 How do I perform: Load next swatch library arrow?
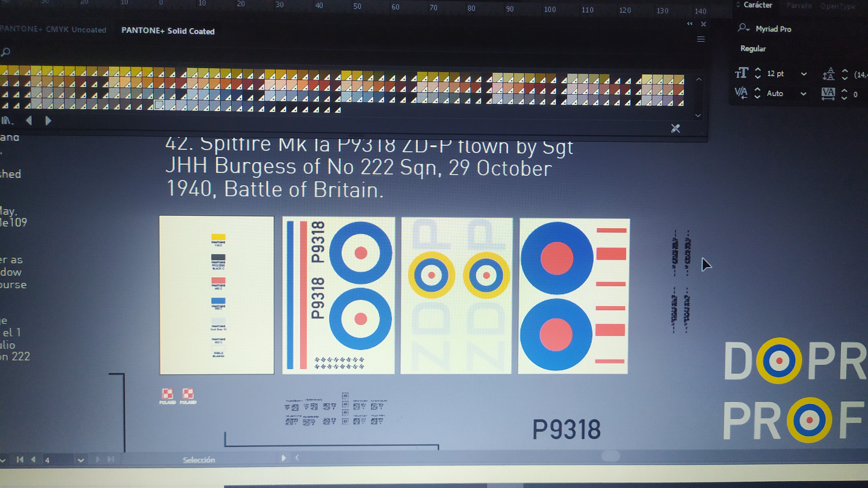coord(48,121)
